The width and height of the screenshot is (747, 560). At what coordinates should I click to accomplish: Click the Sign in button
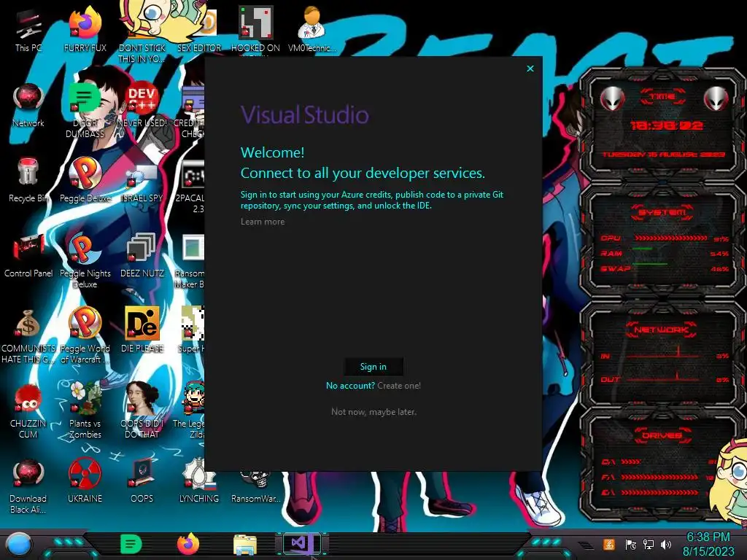click(373, 367)
